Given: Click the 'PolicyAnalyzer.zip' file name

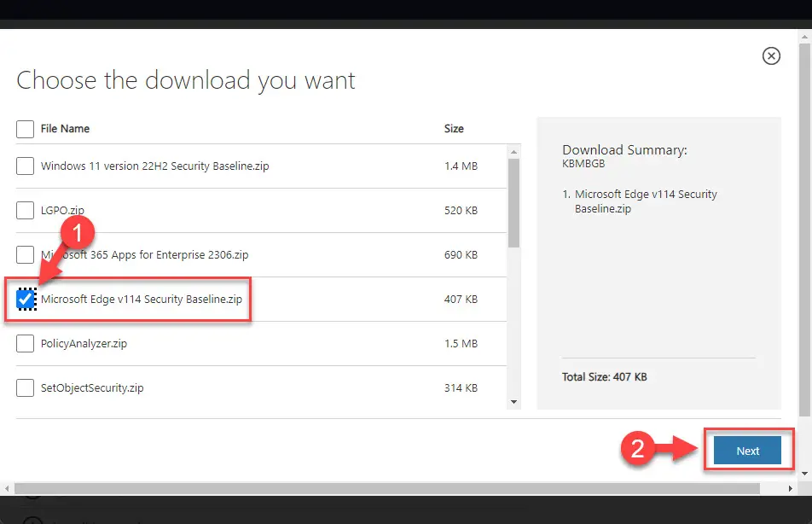Looking at the screenshot, I should click(84, 344).
